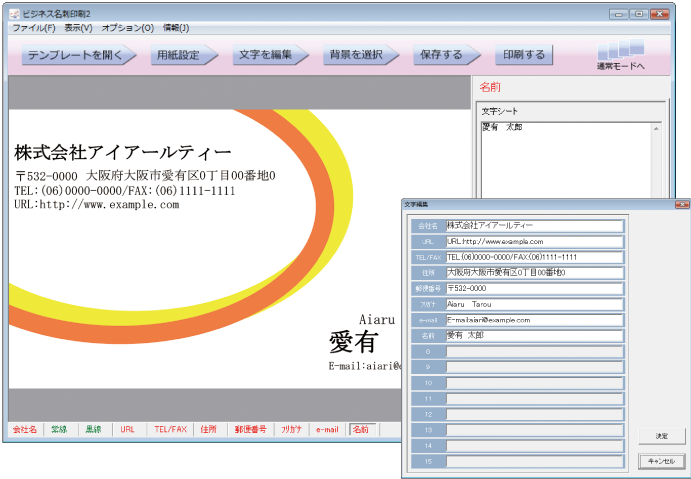Switch to normal mode via 通常モードへ icon
This screenshot has width=691, height=479.
click(621, 54)
